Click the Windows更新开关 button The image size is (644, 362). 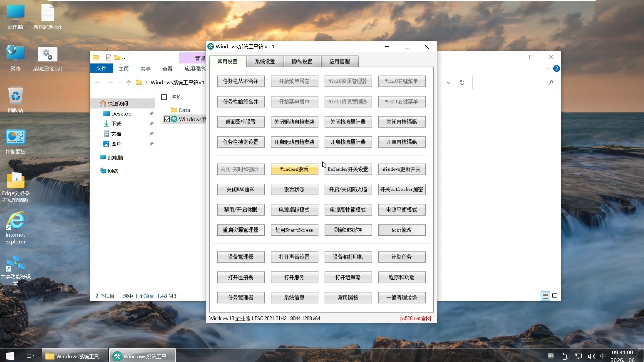[x=402, y=169]
